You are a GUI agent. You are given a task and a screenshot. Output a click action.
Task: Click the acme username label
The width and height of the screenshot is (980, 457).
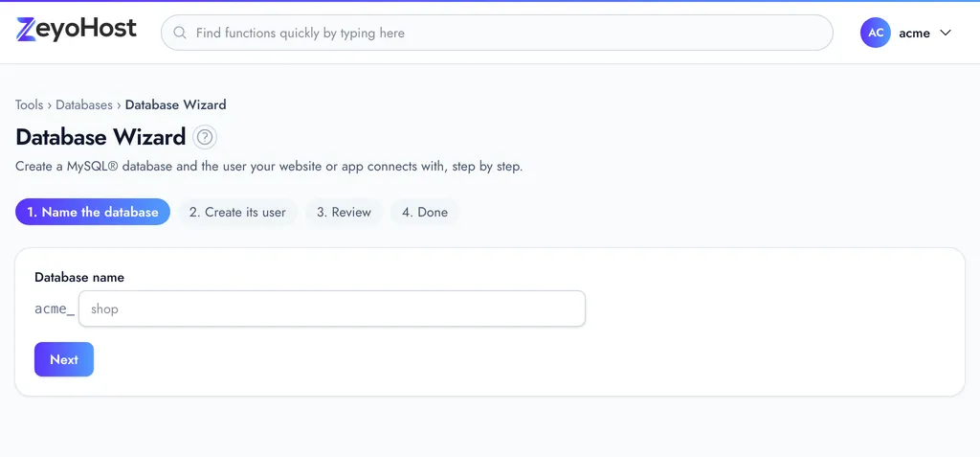[x=914, y=34]
